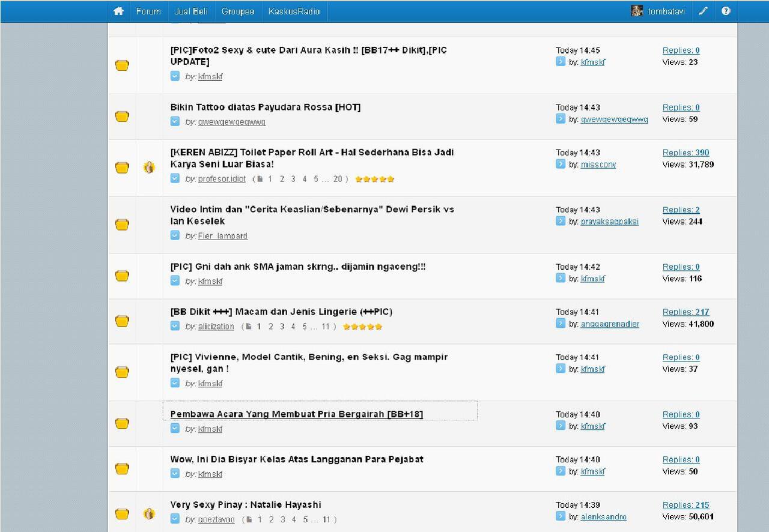769x532 pixels.
Task: Go to the Kaskus home icon
Action: pyautogui.click(x=118, y=11)
